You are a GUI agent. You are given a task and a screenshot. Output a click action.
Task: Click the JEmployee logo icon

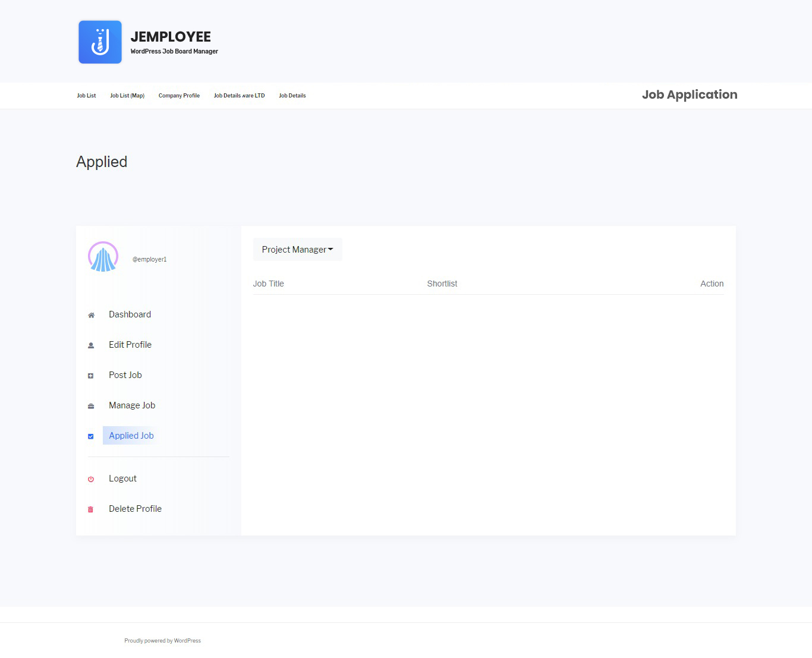point(100,42)
